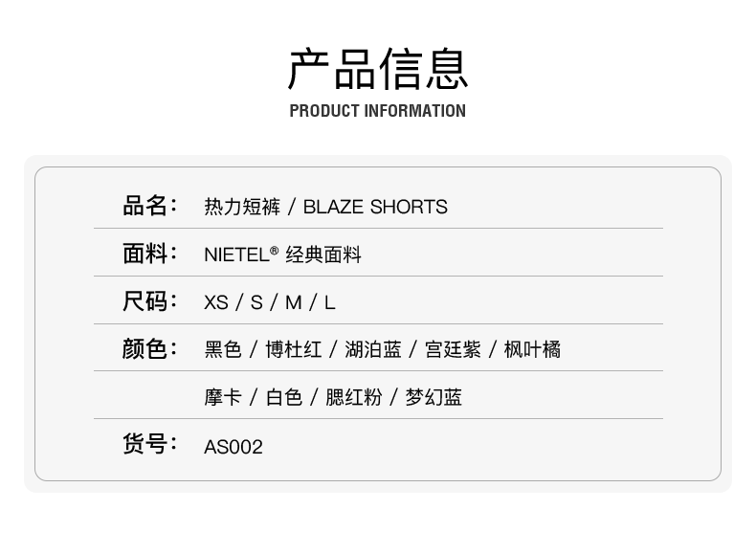Click the 产品信息 title heading
Screen dimensions: 756x554
point(377,68)
